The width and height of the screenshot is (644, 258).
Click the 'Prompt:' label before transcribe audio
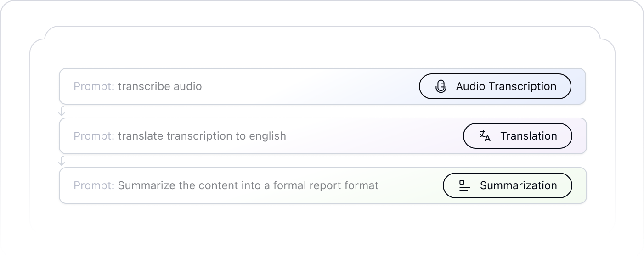coord(94,86)
